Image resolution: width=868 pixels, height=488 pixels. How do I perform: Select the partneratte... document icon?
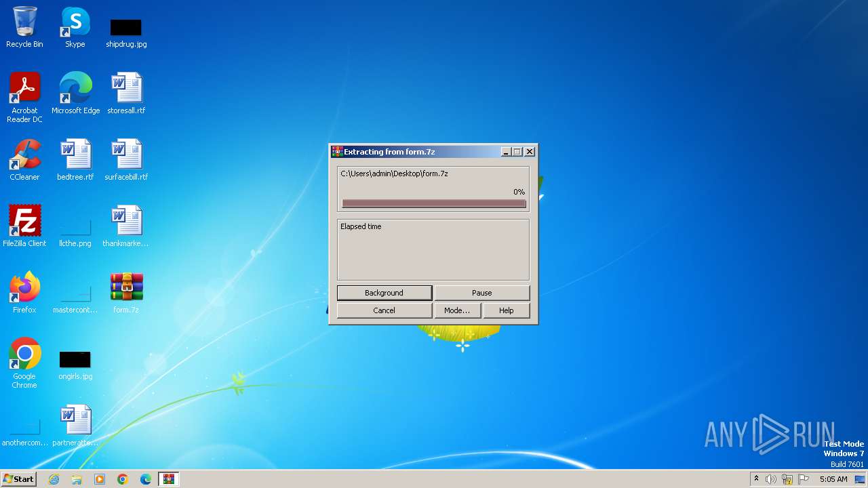75,425
